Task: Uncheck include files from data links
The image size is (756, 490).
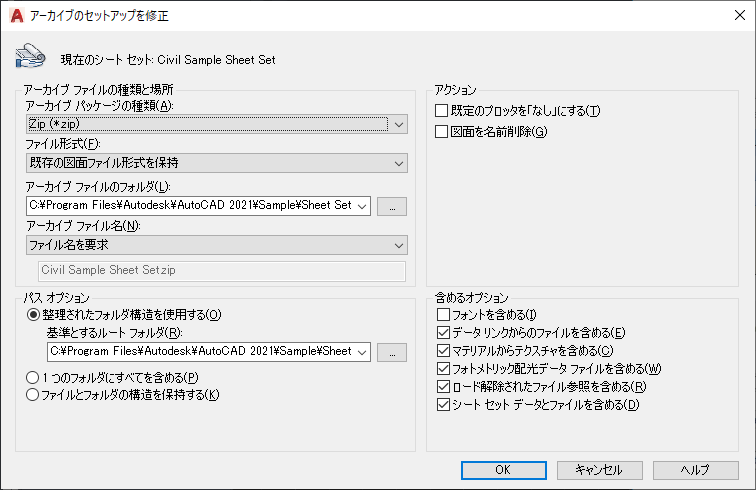Action: point(443,332)
